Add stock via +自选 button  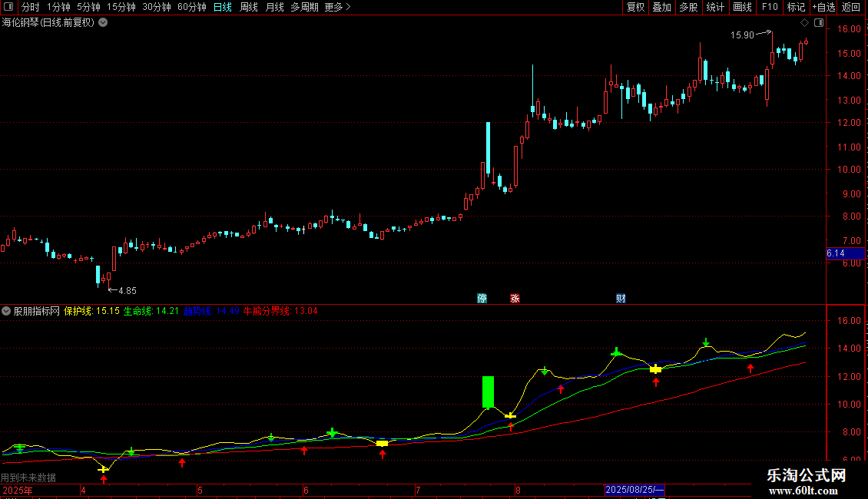[x=823, y=7]
